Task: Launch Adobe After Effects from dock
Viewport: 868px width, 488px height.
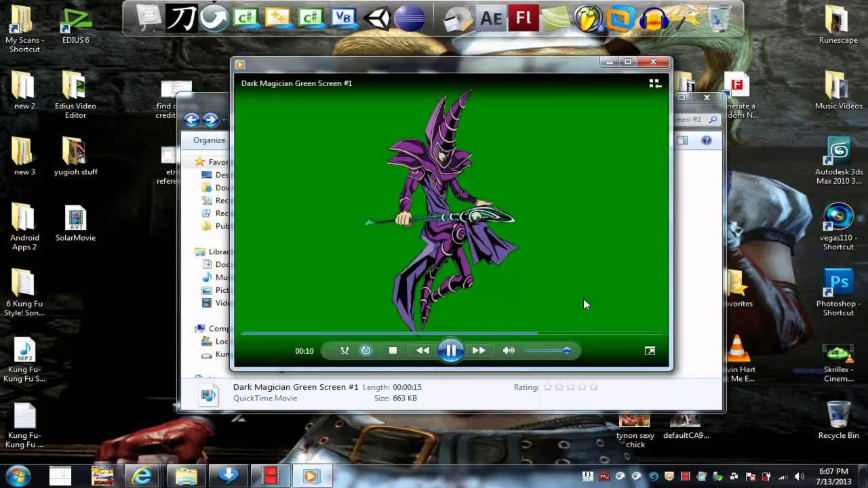Action: tap(491, 18)
